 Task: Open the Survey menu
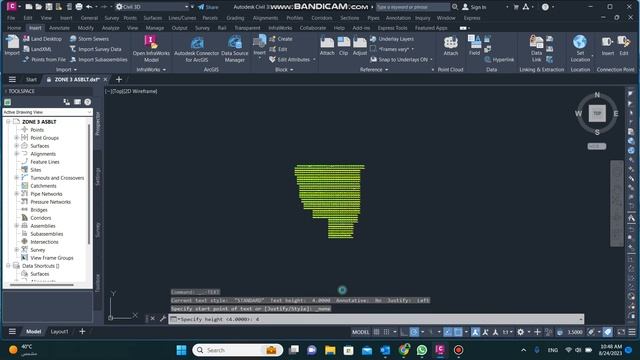point(111,18)
